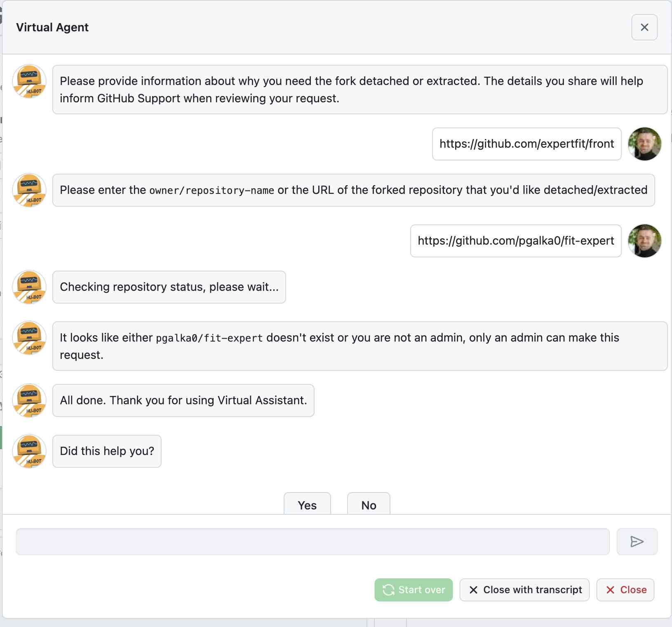Click the send message arrow icon

[x=637, y=542]
